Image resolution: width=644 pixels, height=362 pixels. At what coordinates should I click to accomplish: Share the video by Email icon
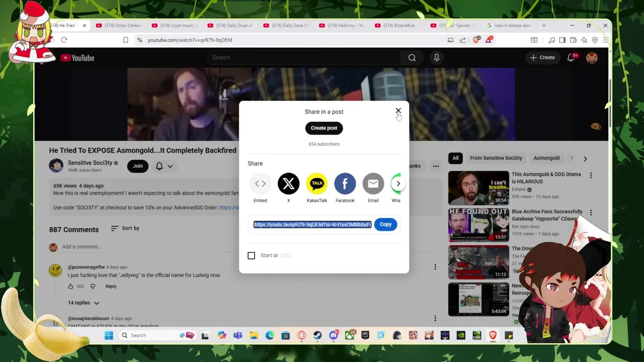[373, 184]
